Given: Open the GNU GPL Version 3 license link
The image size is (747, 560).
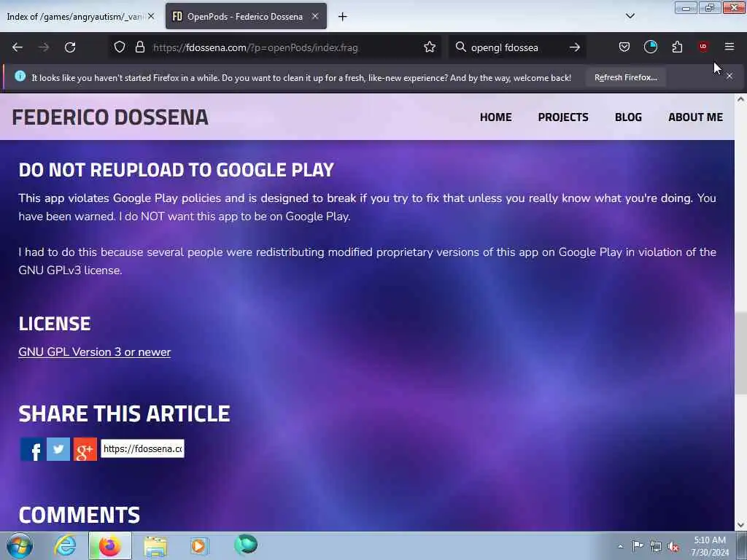Looking at the screenshot, I should 94,352.
